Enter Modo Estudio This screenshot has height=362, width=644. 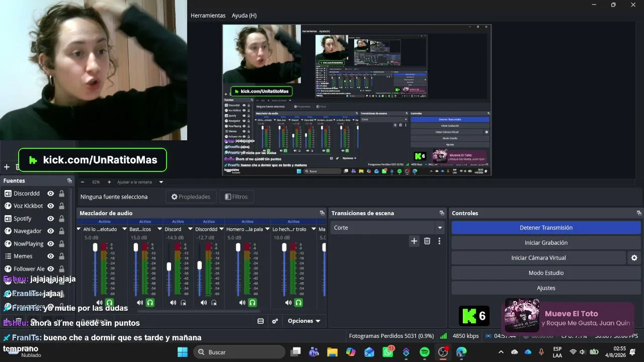[546, 273]
